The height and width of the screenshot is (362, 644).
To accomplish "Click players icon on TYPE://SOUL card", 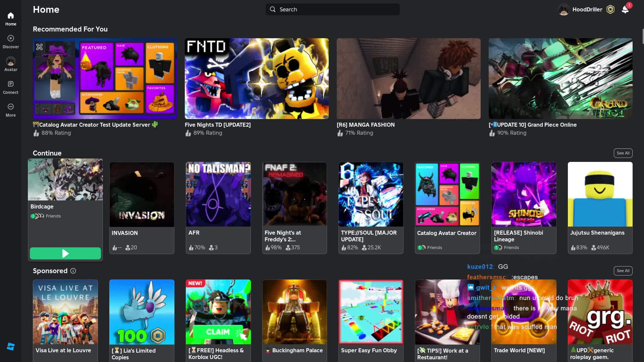I will pyautogui.click(x=364, y=248).
